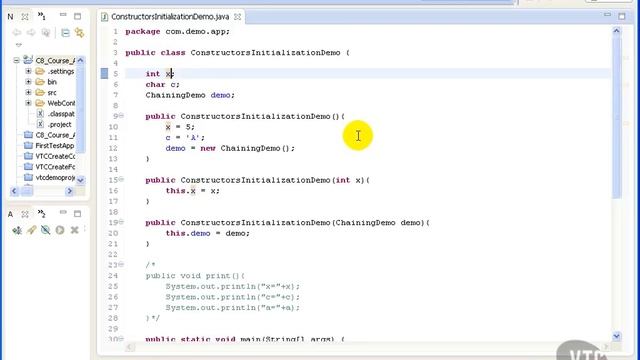Click Navigator horizontal scroll left arrow

tap(14, 191)
